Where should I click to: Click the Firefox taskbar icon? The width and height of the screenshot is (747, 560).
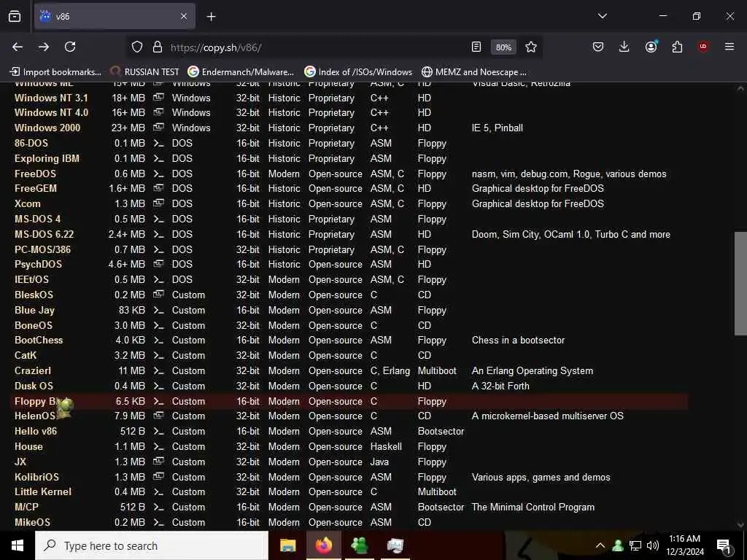pyautogui.click(x=323, y=545)
